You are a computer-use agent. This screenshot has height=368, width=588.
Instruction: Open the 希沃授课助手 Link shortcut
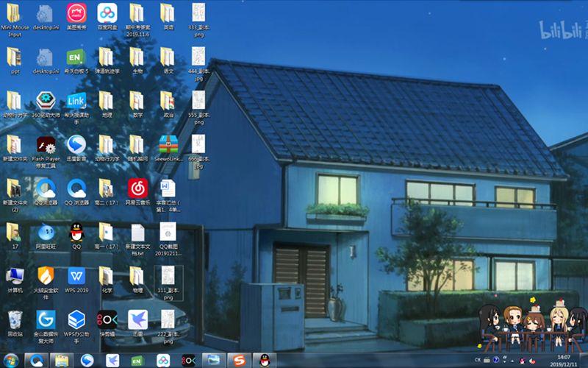76,101
